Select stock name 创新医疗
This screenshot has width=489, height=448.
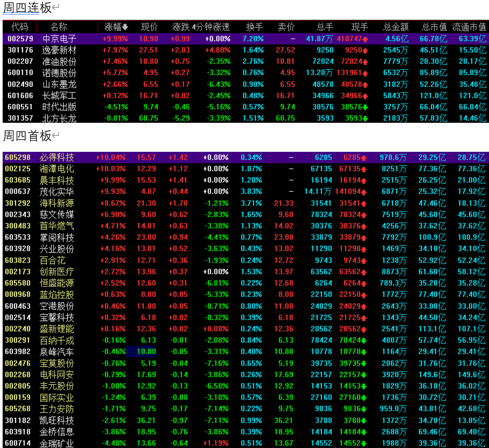pos(57,272)
